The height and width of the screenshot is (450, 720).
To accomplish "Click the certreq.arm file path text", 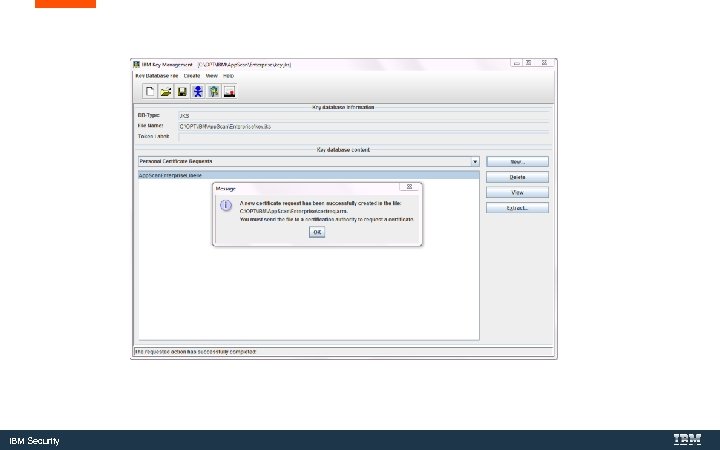I will (x=293, y=211).
